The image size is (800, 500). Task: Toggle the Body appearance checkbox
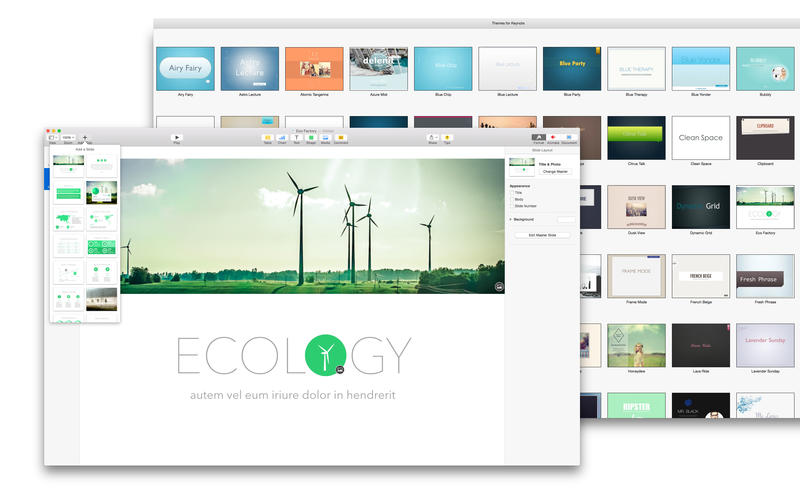[x=512, y=199]
